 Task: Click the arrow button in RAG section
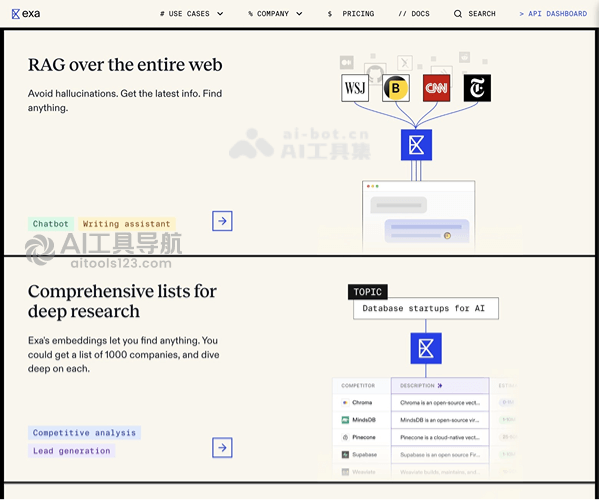click(x=222, y=221)
